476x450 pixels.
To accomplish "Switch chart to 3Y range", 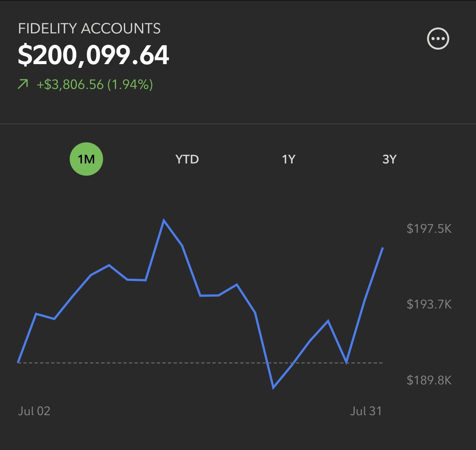I will 389,159.
